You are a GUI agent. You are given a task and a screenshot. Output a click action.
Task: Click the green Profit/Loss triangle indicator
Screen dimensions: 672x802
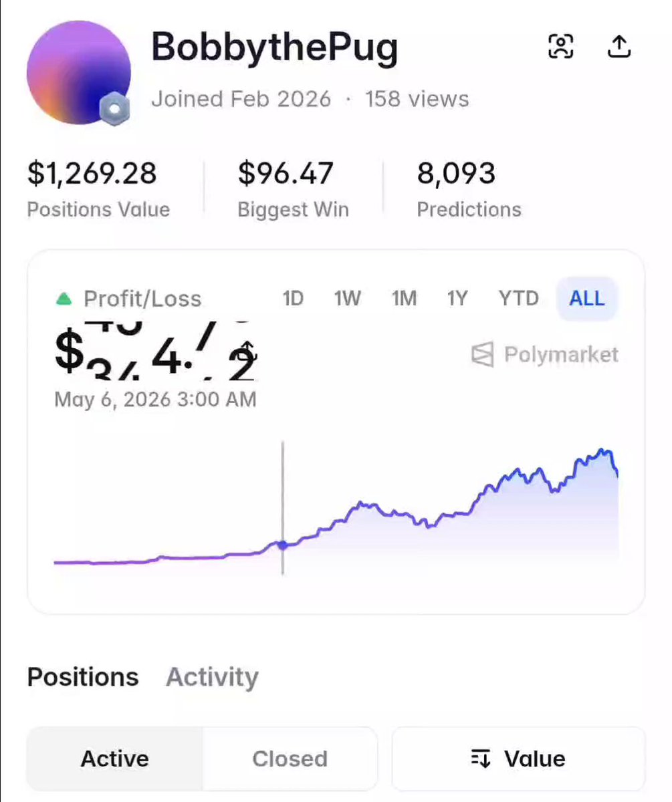(x=64, y=299)
